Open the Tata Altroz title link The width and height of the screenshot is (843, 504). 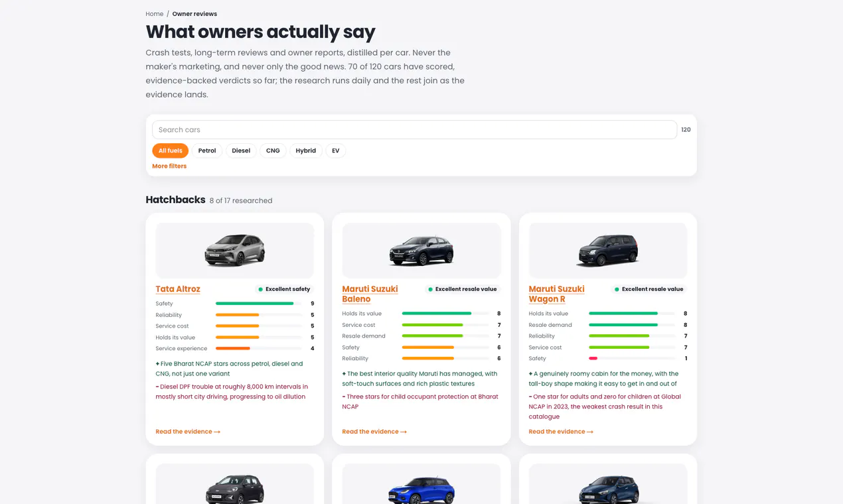[x=178, y=289]
